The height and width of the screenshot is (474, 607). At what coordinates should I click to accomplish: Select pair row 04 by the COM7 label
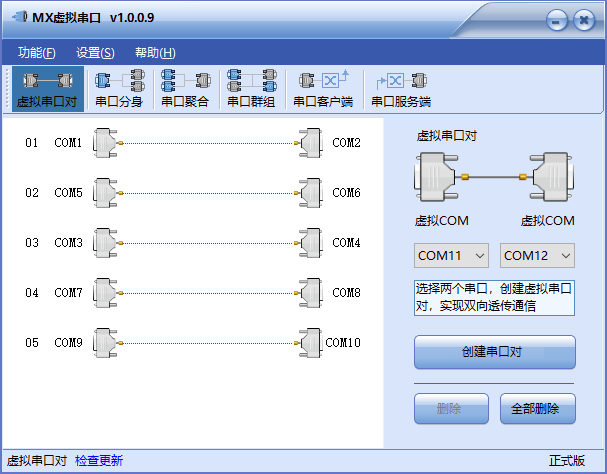point(68,293)
